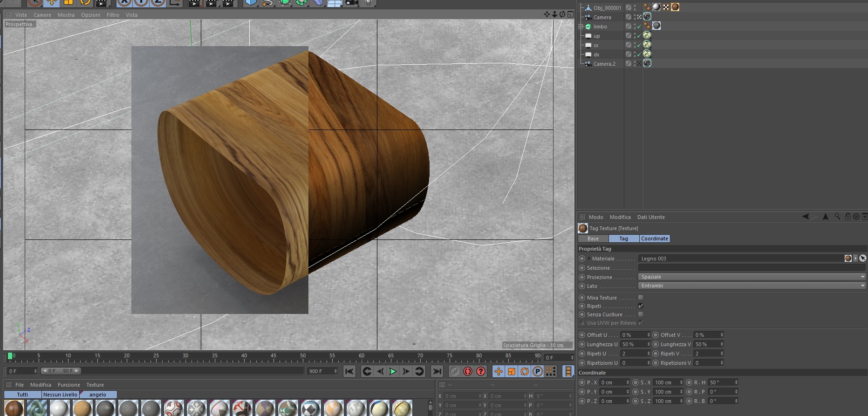Click the Nessun Livello material filter
The image size is (868, 416).
[60, 395]
